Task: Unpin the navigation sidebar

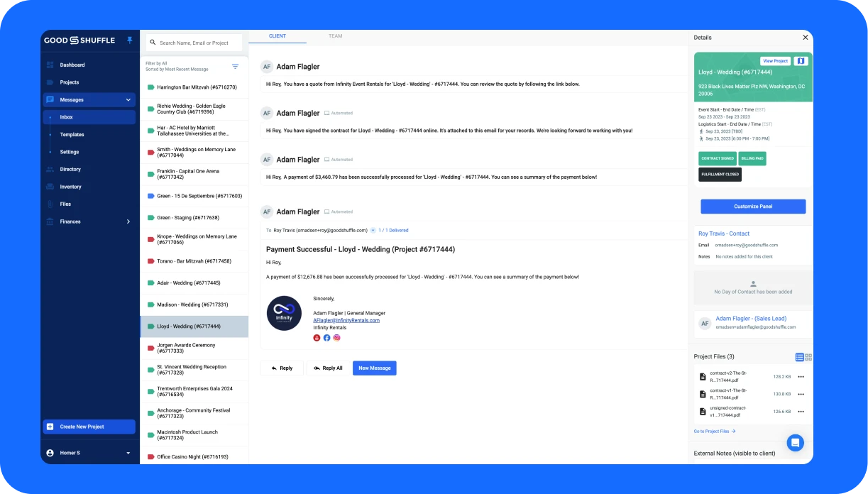Action: tap(129, 40)
